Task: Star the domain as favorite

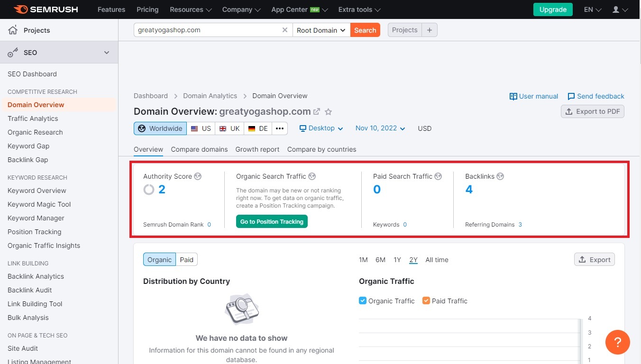Action: click(328, 112)
